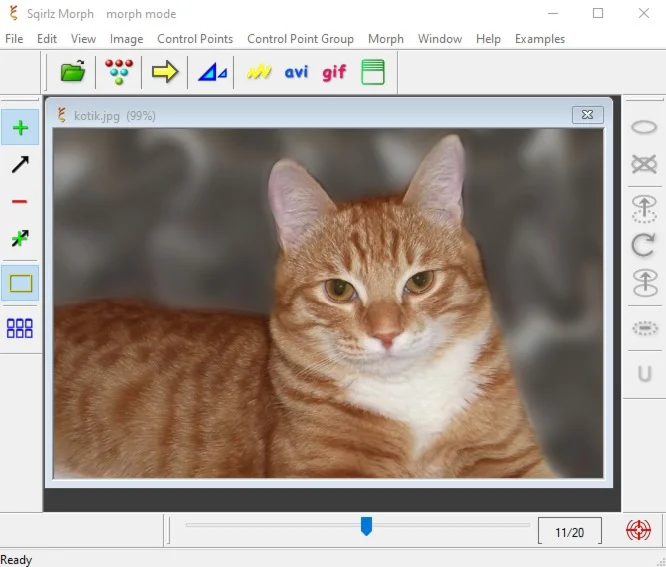Click the green window layout icon
666x567 pixels.
[x=373, y=72]
